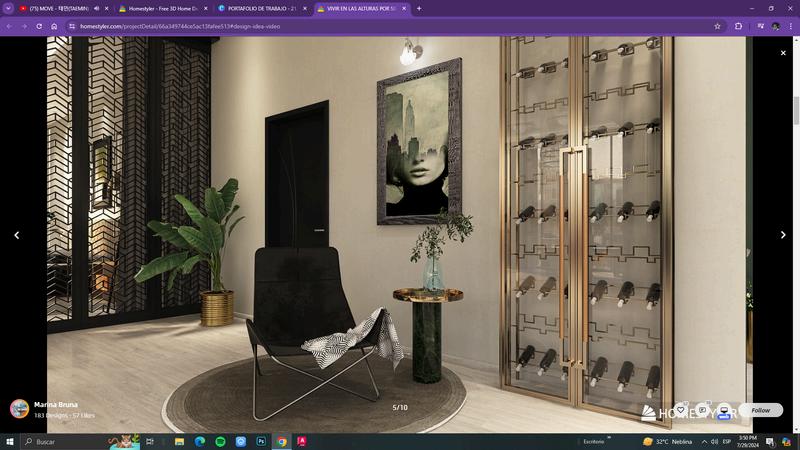Open the Marina Bruna author name link
Screen dimensions: 800x450
[56, 404]
